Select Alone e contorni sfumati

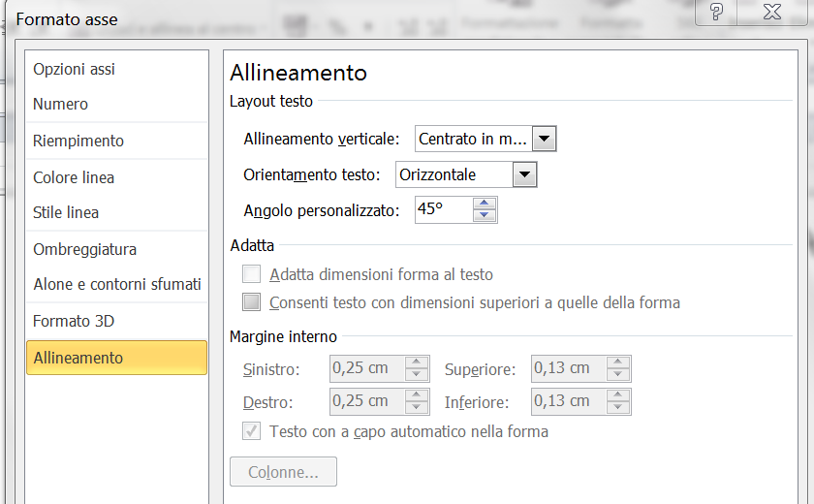(x=117, y=284)
